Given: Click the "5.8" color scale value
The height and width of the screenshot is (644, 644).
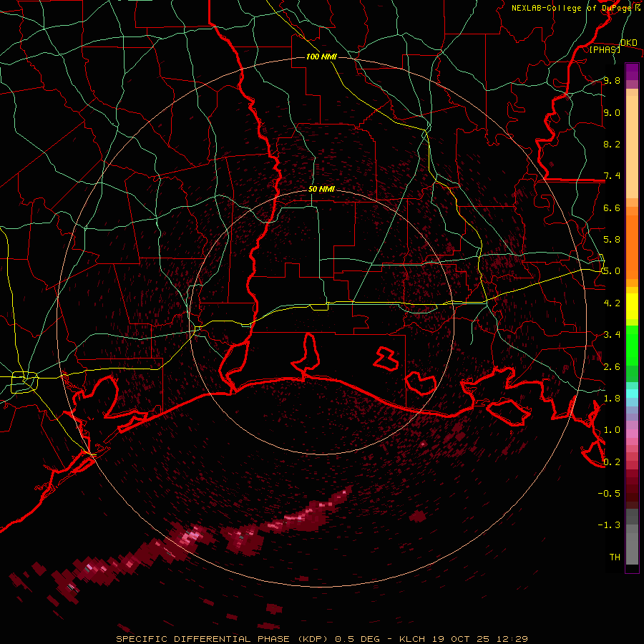Looking at the screenshot, I should [x=612, y=240].
